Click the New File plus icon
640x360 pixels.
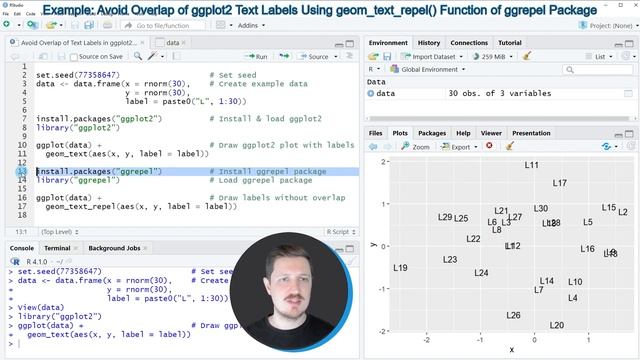click(7, 25)
